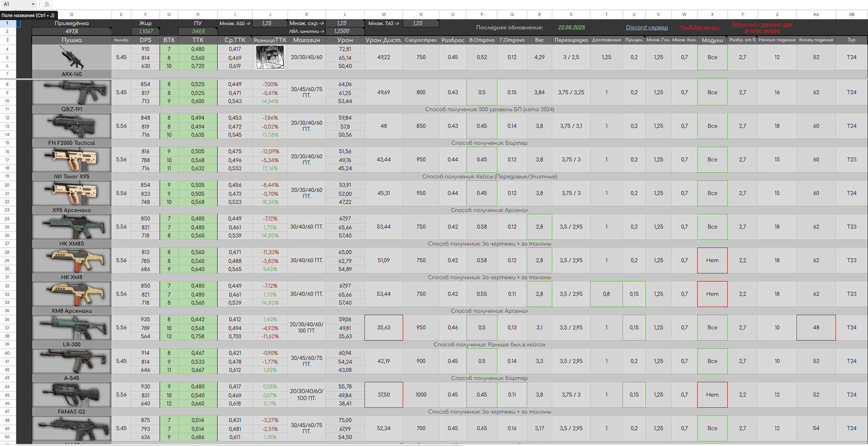Select column AB header
Image resolution: width=868 pixels, height=446 pixels.
coord(851,14)
